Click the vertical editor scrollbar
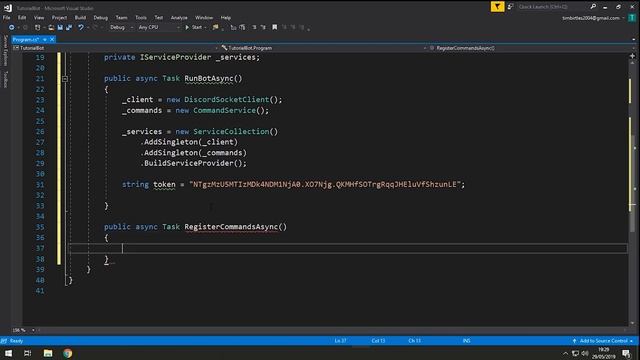 tap(632, 192)
